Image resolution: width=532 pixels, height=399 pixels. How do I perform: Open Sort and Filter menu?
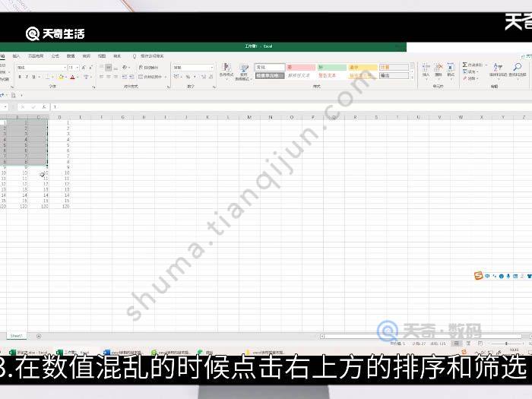click(x=498, y=70)
